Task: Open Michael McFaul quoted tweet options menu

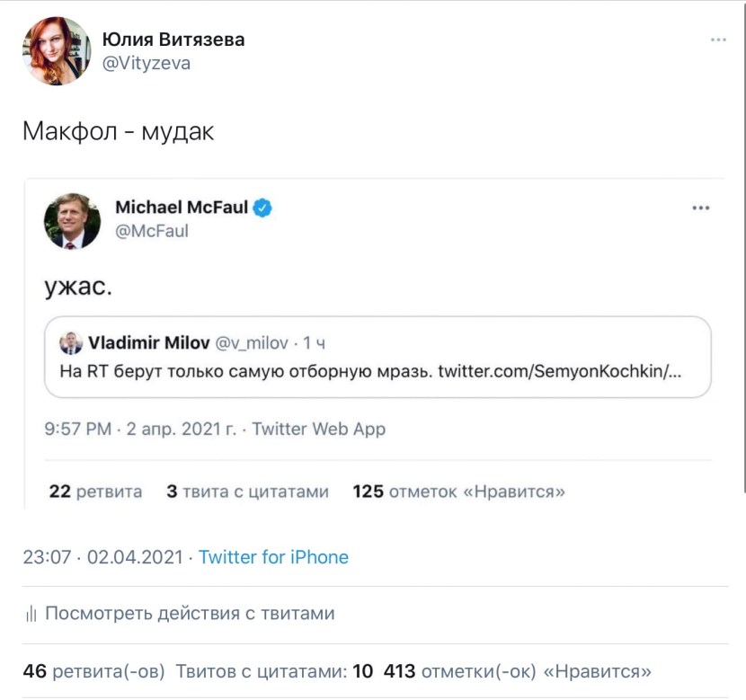Action: (701, 208)
